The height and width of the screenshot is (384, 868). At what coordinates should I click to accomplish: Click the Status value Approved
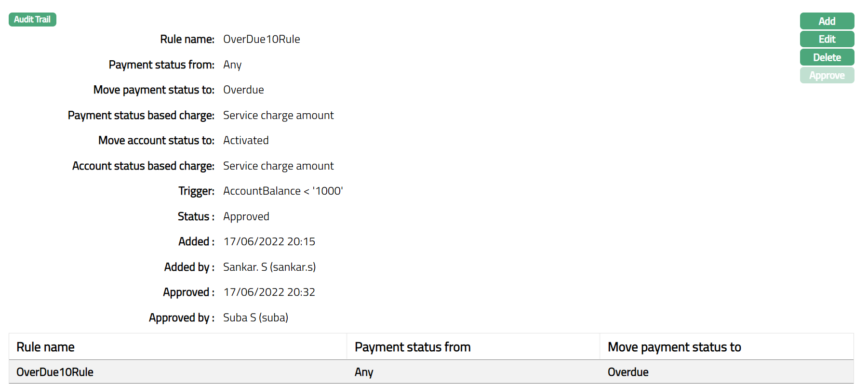click(x=246, y=217)
